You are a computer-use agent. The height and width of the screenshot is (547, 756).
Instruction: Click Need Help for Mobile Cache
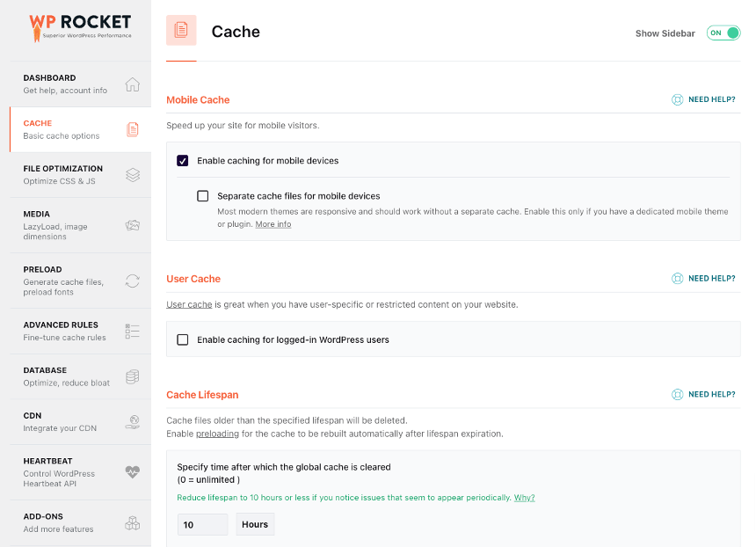703,100
